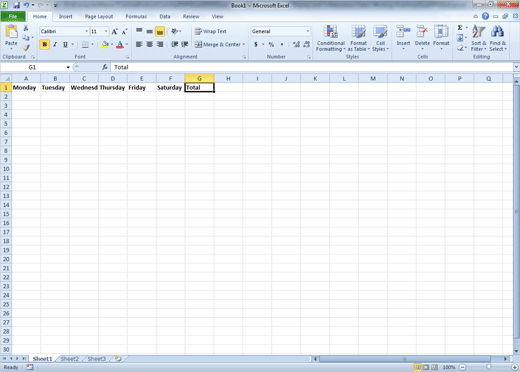Click Decrease Decimal icon

306,44
